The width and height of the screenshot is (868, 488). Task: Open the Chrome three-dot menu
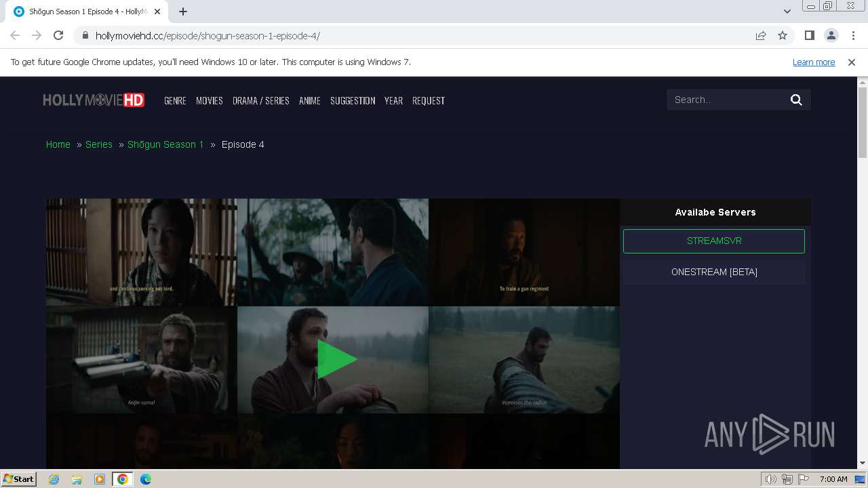coord(852,35)
